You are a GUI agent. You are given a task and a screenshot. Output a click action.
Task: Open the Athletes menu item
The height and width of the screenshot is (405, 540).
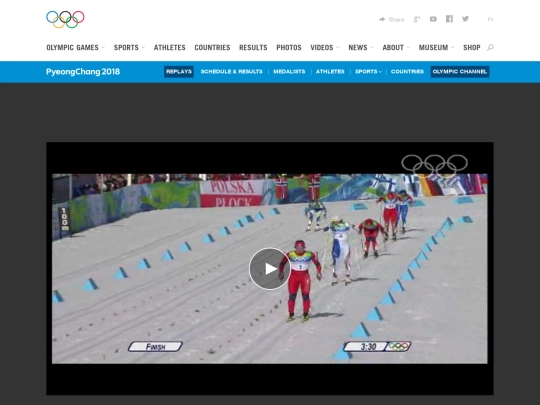pos(169,48)
